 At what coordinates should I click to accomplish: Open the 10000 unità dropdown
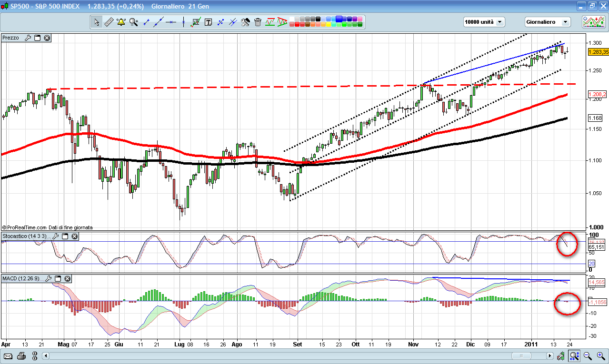484,22
